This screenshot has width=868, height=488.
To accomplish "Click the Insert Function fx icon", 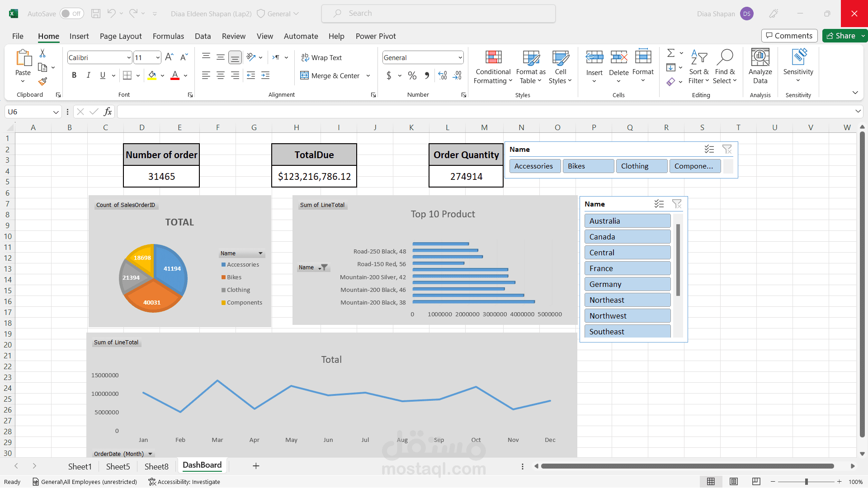I will click(x=108, y=112).
